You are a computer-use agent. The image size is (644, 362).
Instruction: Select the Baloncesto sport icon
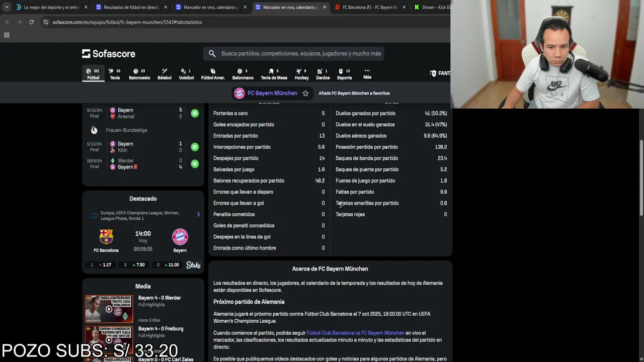tap(139, 74)
